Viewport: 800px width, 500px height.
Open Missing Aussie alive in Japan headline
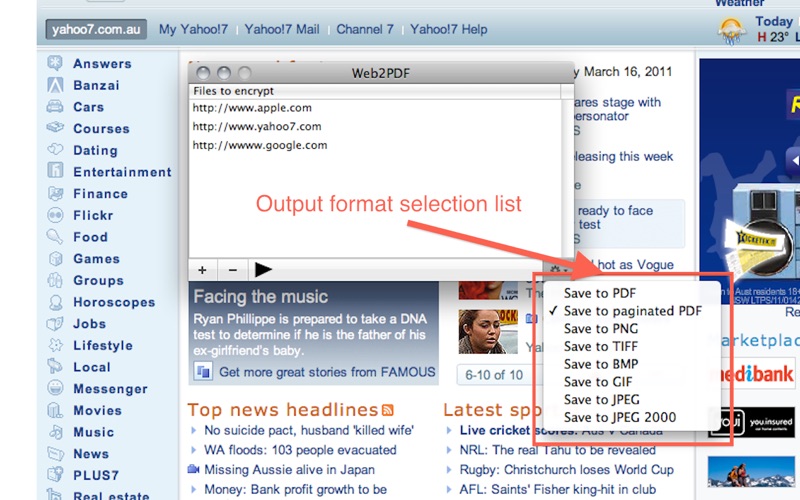[289, 469]
